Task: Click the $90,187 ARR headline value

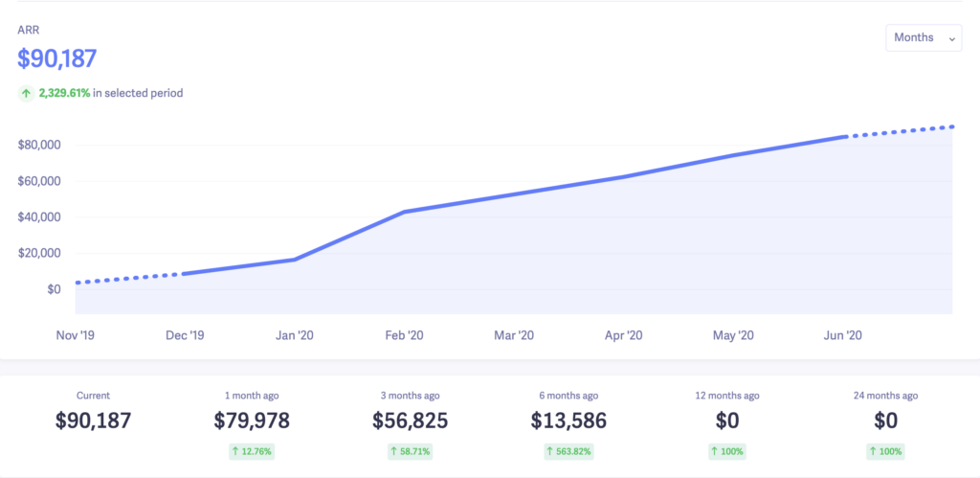Action: 57,58
